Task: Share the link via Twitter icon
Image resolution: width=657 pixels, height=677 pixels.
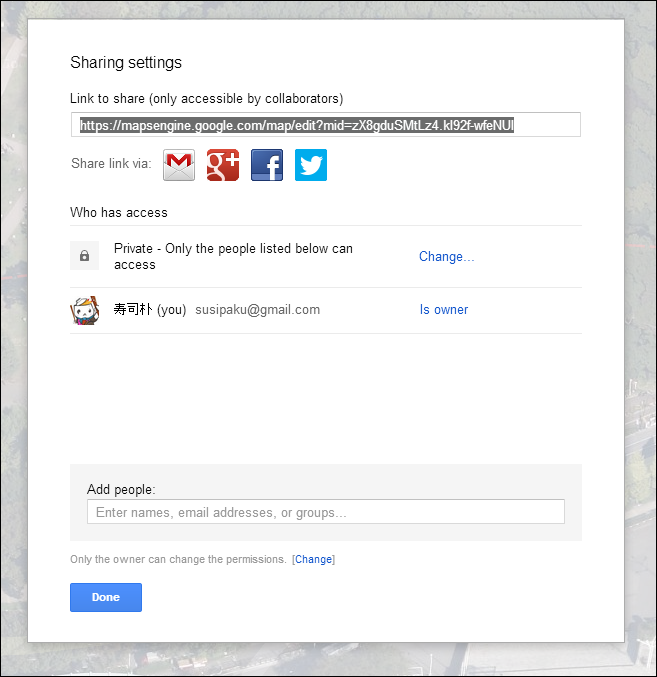Action: click(x=311, y=165)
